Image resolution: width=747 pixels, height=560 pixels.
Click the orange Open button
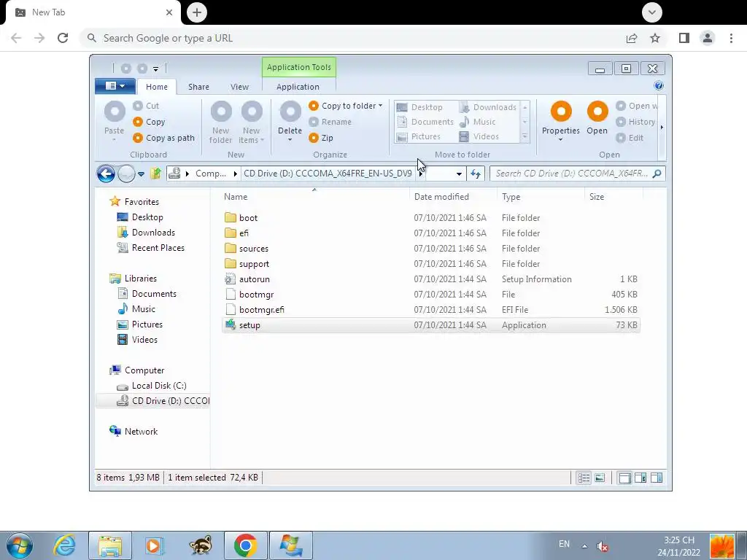tap(597, 118)
